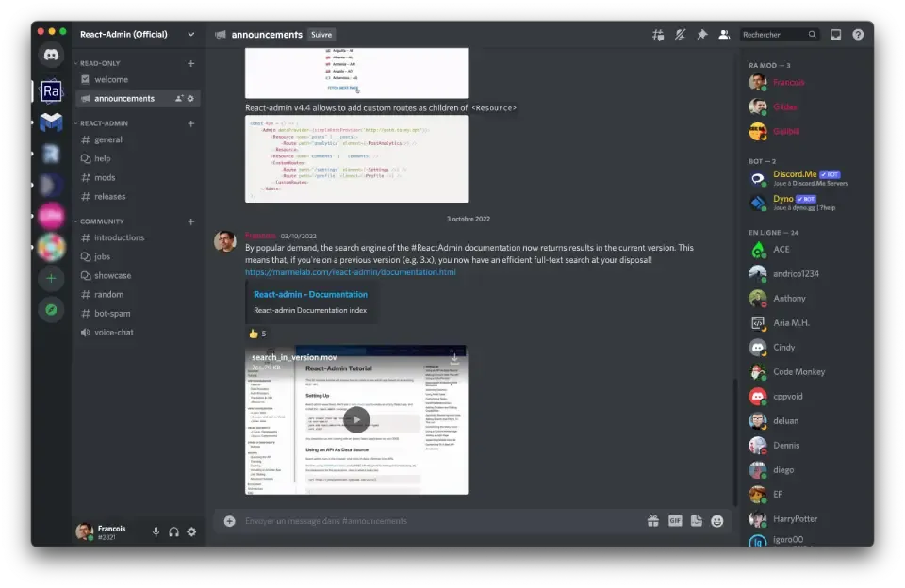
Task: Show the member list
Action: click(x=725, y=34)
